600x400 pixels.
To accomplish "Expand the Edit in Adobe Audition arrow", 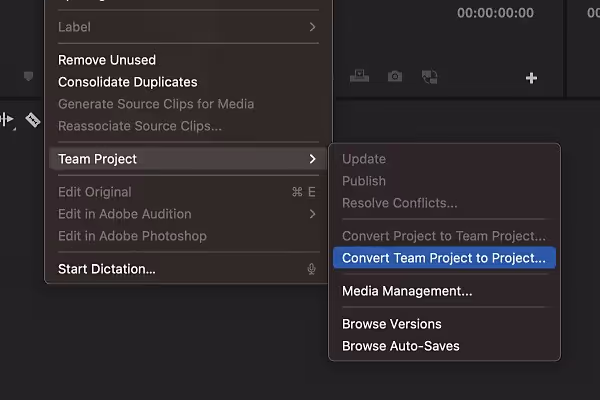I will click(312, 214).
